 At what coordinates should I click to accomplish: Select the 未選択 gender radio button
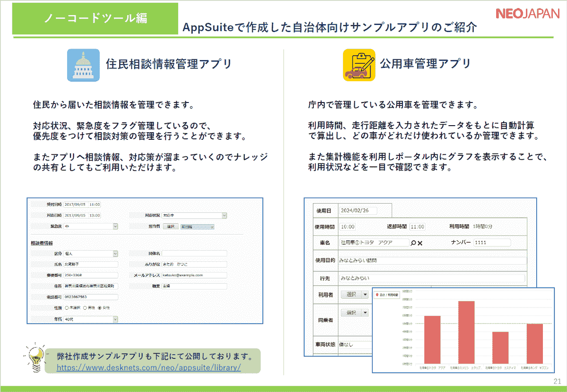[x=67, y=308]
